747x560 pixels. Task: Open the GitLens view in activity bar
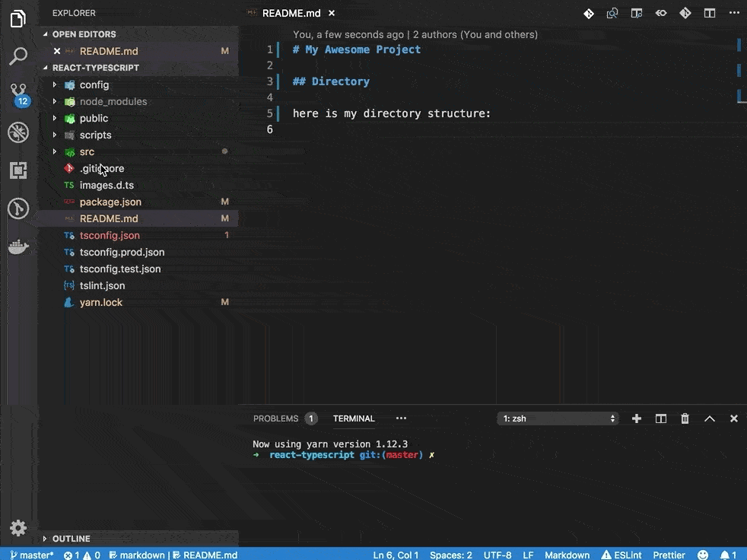(18, 208)
